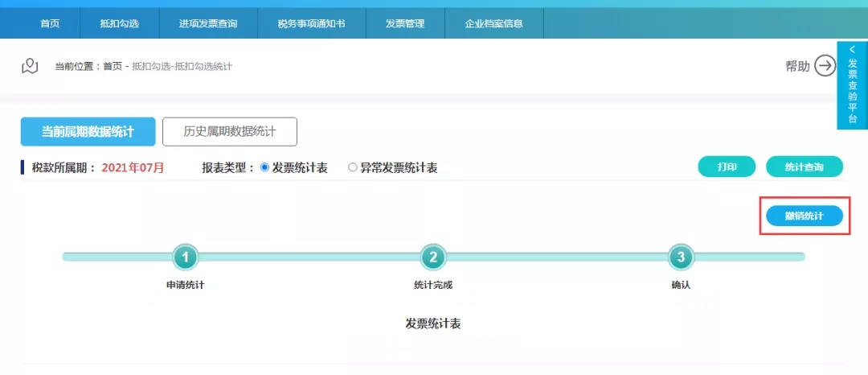Open the 发票管理 menu

pos(405,23)
